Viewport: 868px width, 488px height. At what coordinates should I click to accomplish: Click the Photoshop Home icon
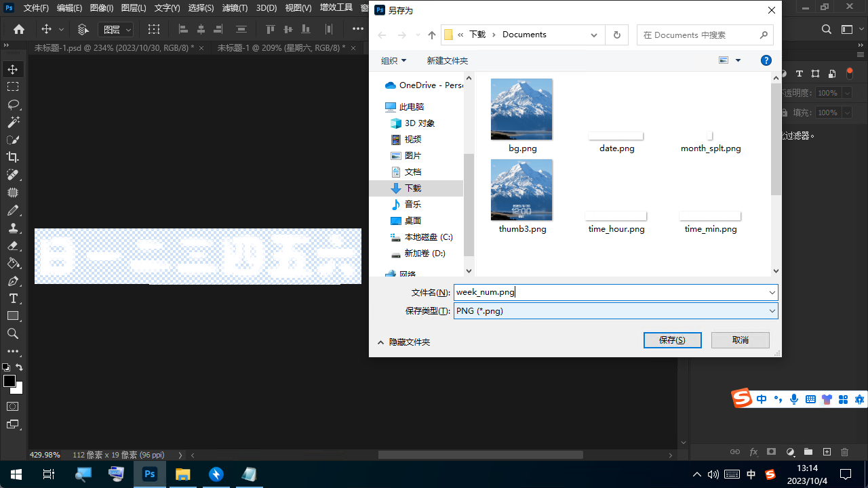19,29
